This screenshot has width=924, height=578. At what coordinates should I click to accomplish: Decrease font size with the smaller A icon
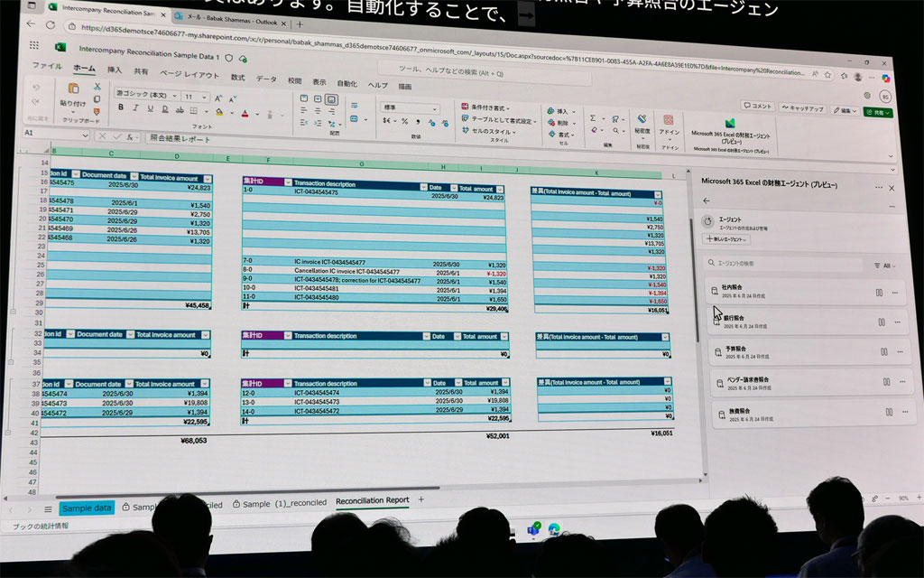pos(233,99)
